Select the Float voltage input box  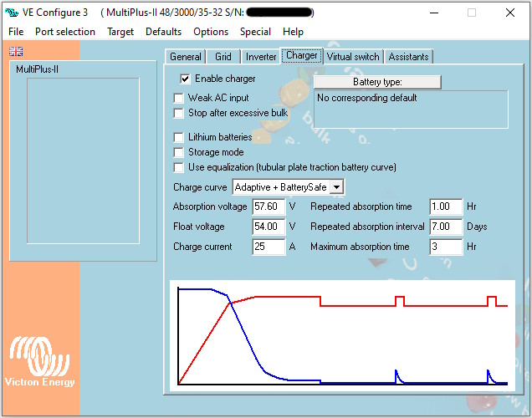point(268,227)
